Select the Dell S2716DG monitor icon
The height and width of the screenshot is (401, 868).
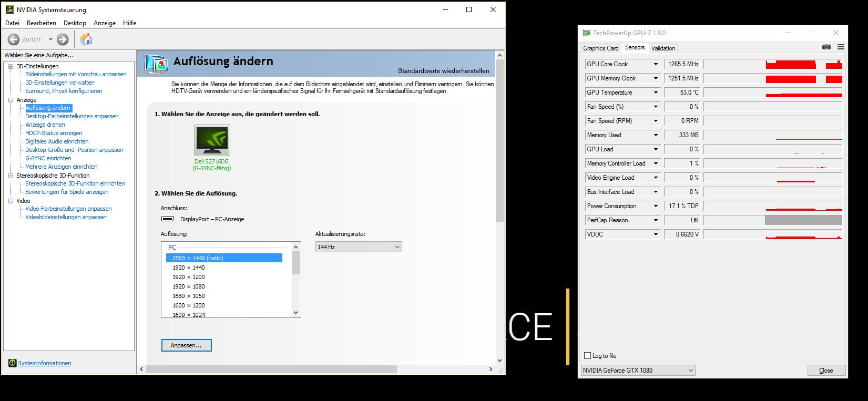click(x=212, y=140)
